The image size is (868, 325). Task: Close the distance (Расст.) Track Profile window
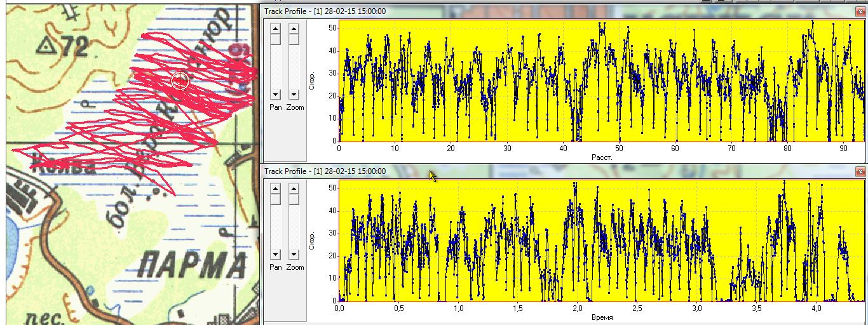860,11
